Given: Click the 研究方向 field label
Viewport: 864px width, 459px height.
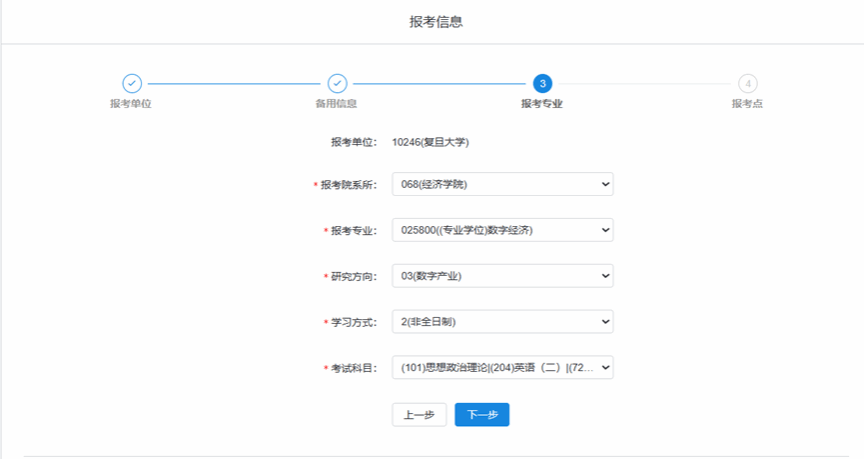Looking at the screenshot, I should pyautogui.click(x=353, y=277).
